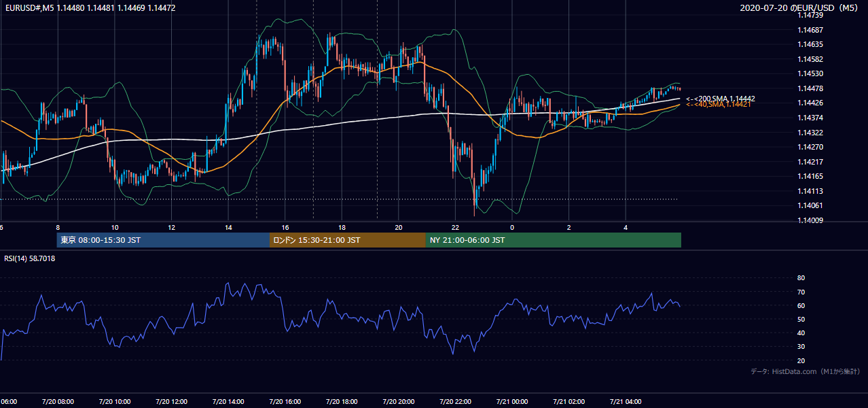Click hour 8 on the price chart time axis
Screen dimensions: 868x408
[x=58, y=227]
